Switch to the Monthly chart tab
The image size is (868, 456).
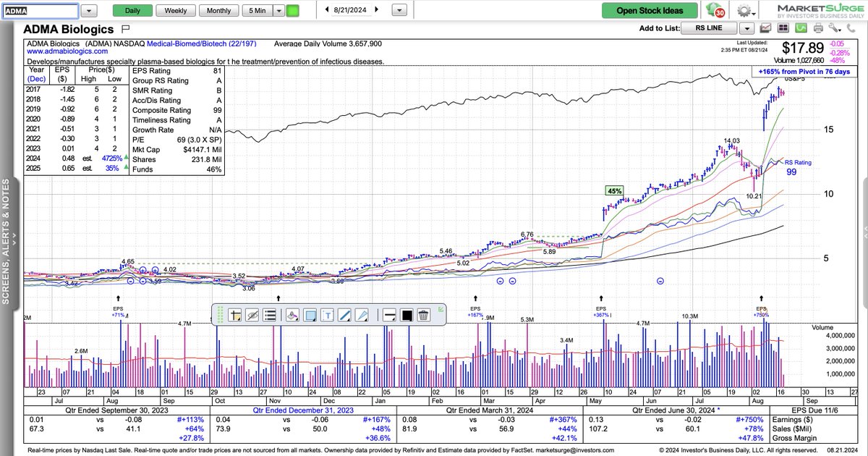click(219, 10)
